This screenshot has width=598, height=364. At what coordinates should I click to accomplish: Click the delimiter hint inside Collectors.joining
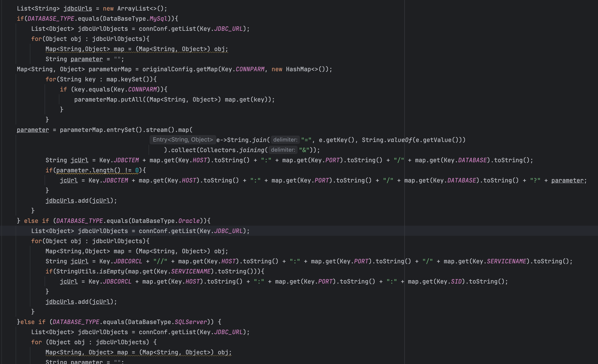(x=282, y=150)
